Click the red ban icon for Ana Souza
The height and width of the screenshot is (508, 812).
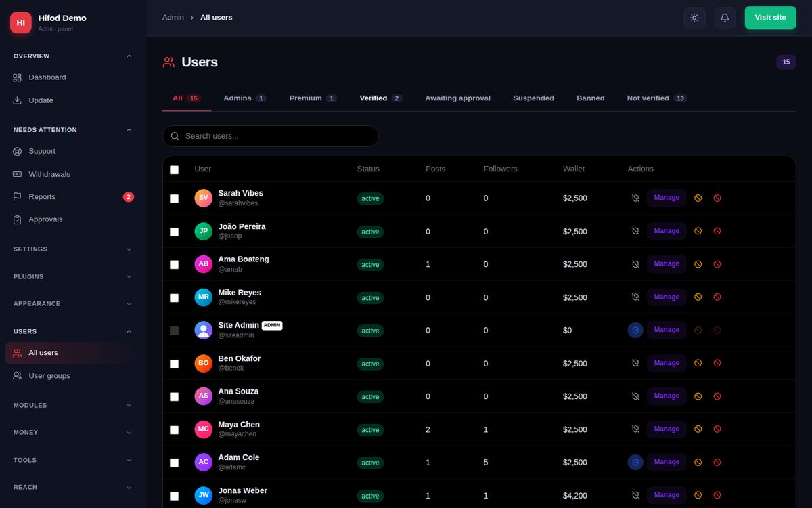tap(717, 396)
